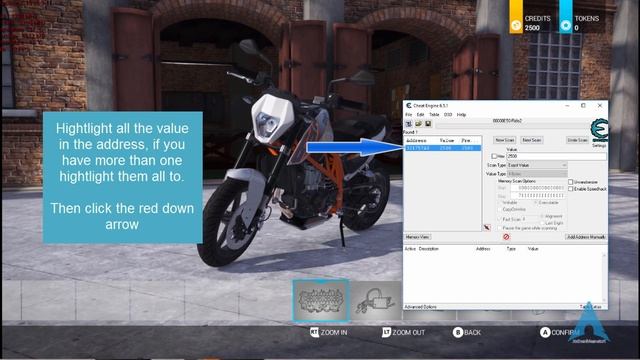Screen dimensions: 640x360
Task: Click the scan Value input field
Action: coord(556,156)
